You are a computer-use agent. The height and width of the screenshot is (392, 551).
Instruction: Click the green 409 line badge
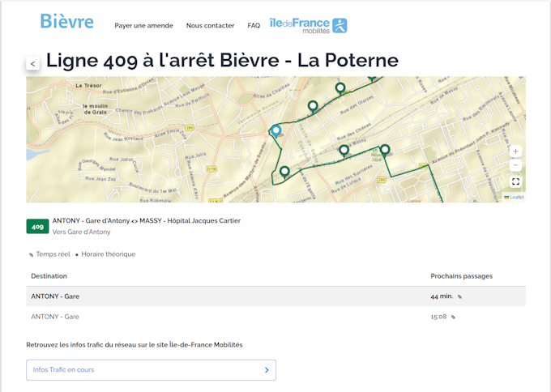click(37, 227)
